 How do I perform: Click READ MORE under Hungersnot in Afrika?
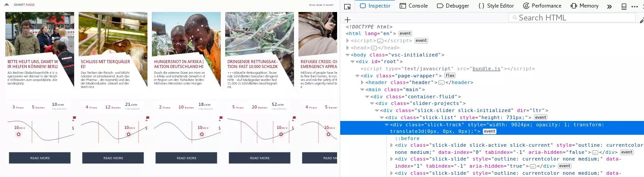[x=186, y=158]
